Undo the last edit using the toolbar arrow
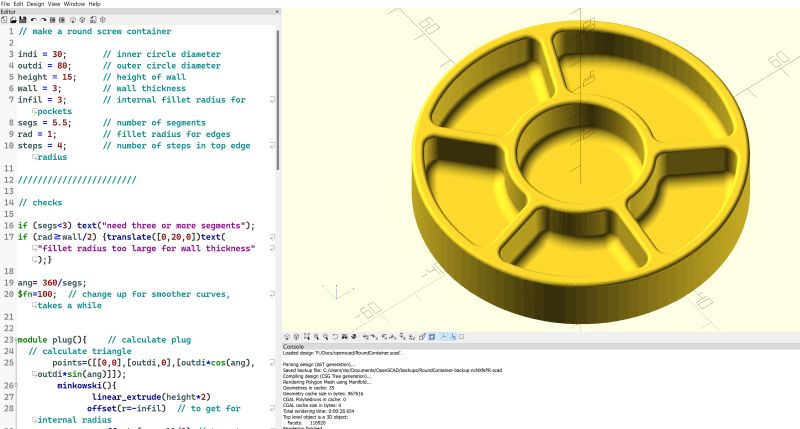The height and width of the screenshot is (429, 800). [32, 19]
